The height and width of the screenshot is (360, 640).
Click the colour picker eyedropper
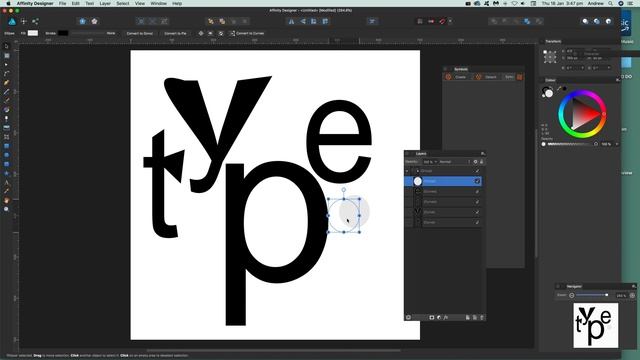(559, 89)
